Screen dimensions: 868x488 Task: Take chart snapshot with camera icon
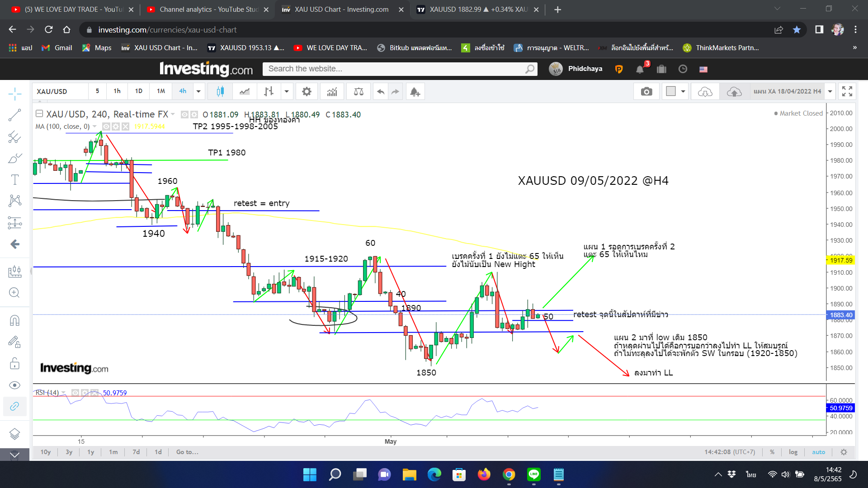pyautogui.click(x=646, y=92)
